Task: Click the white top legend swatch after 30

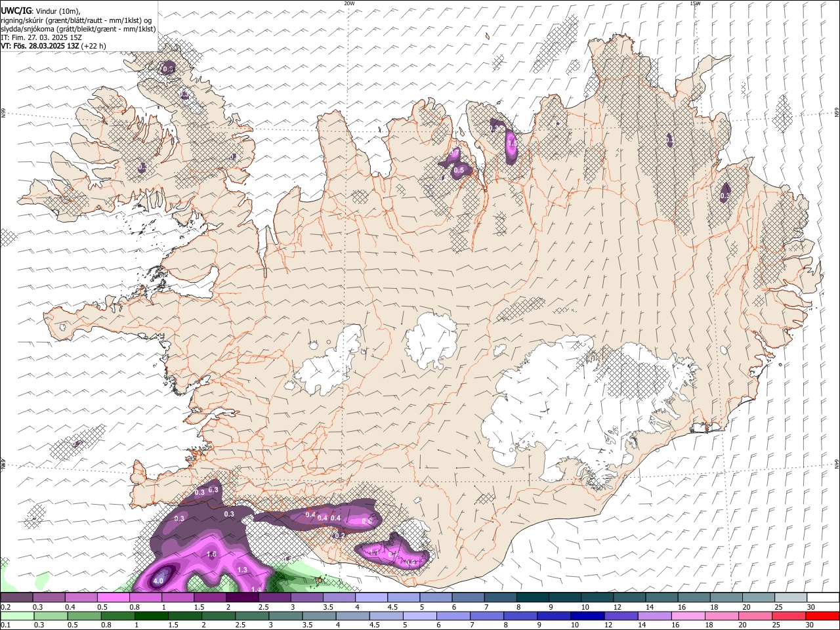Action: click(x=824, y=597)
